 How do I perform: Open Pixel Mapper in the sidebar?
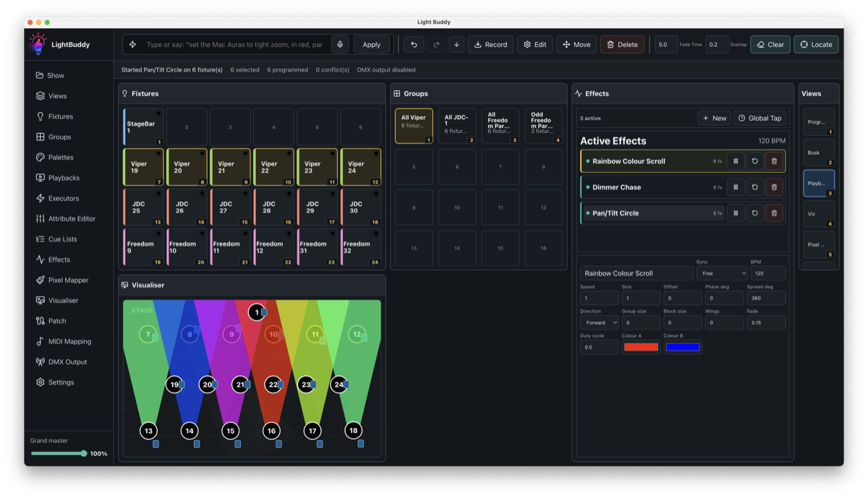coord(69,280)
